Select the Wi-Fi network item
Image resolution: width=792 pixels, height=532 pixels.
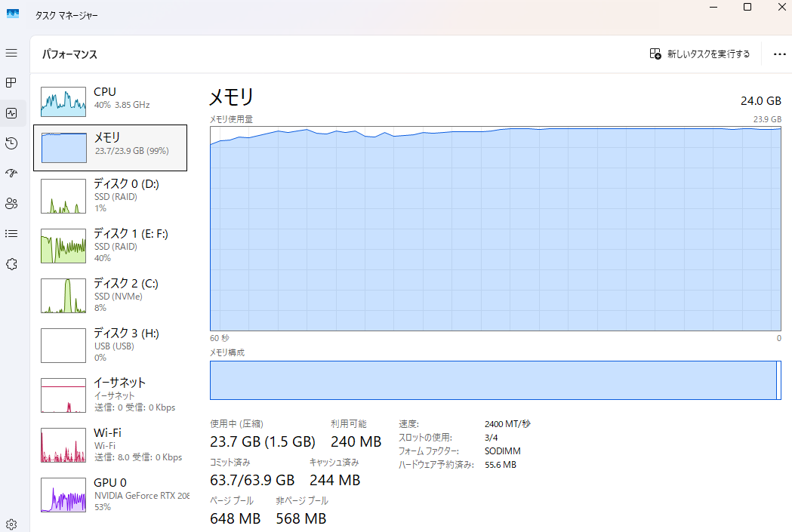(110, 444)
